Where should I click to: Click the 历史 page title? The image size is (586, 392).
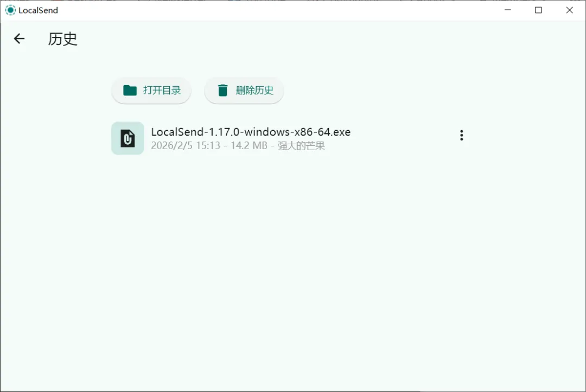click(x=62, y=39)
